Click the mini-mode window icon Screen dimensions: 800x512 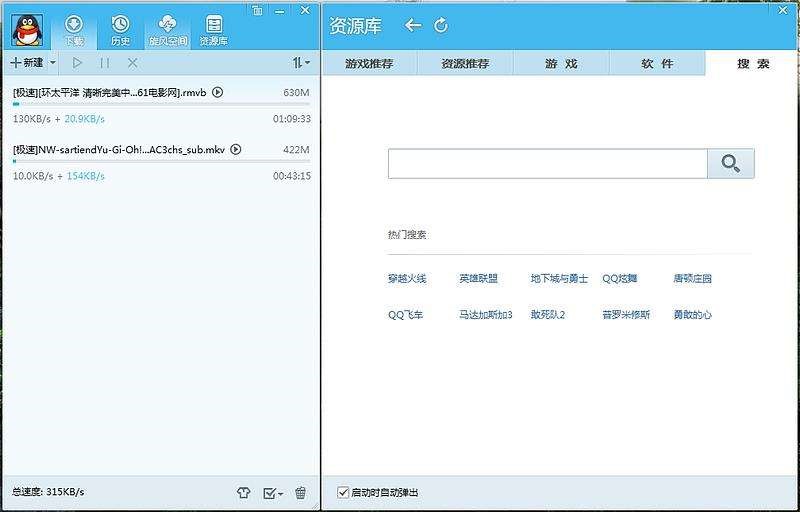(x=258, y=10)
